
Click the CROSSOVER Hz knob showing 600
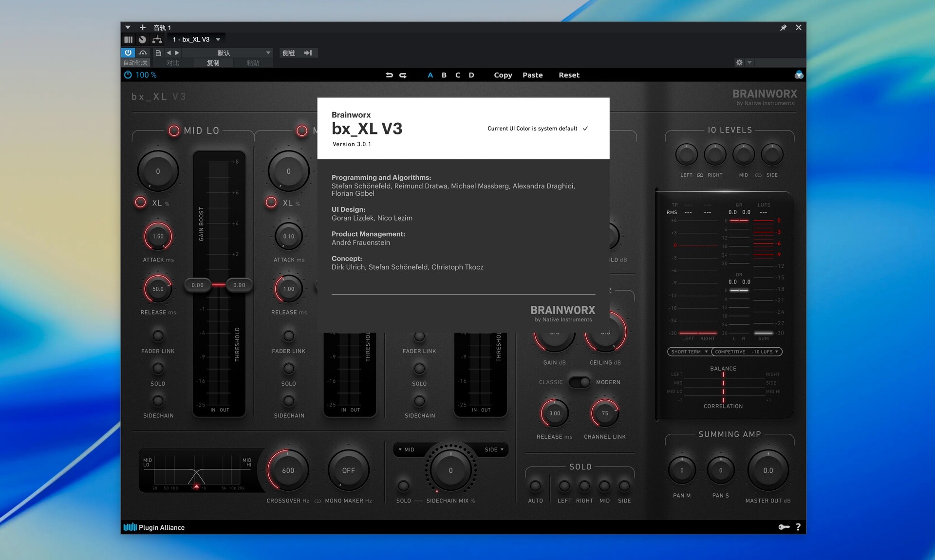point(288,470)
